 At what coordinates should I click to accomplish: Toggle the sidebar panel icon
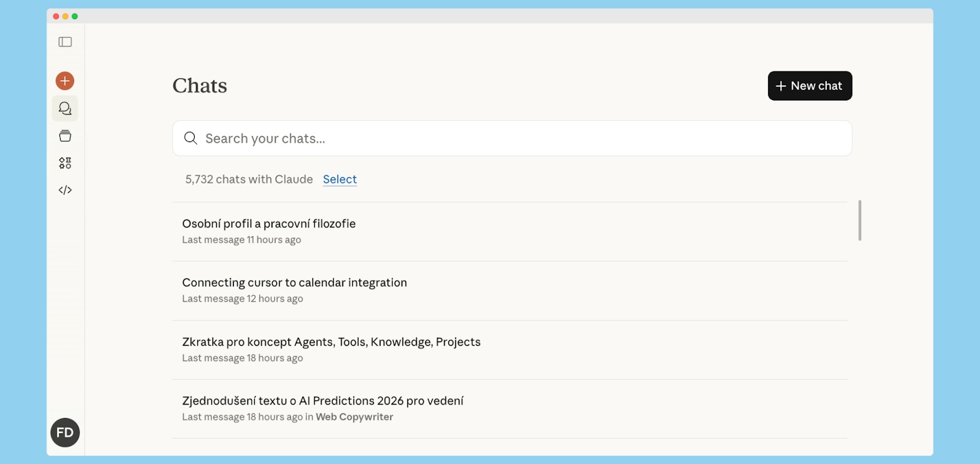coord(65,42)
